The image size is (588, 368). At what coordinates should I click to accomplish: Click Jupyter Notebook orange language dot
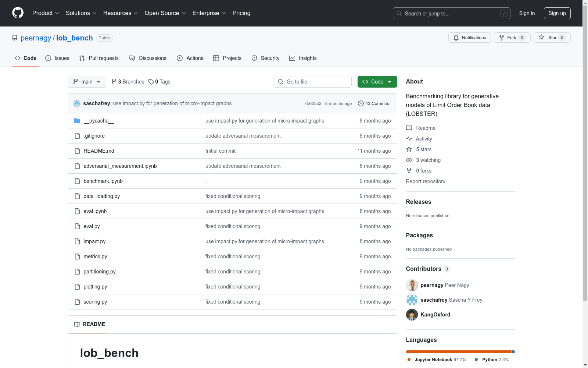tap(409, 360)
